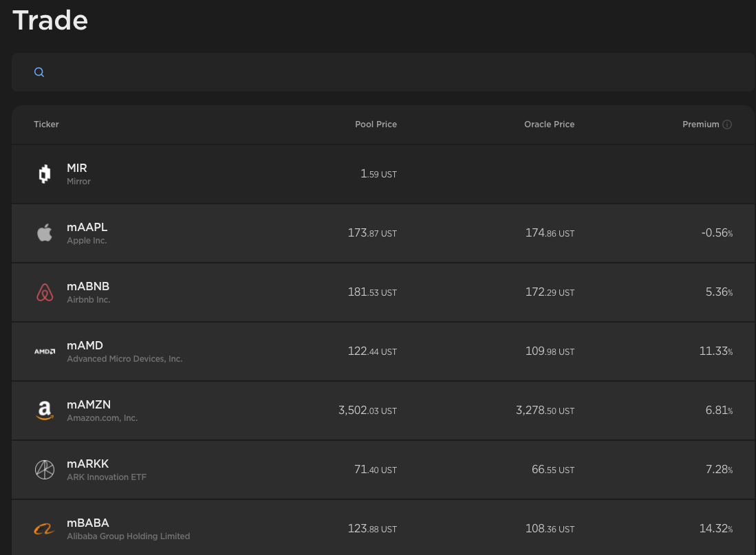Click the Alibaba Group Holding Limited label

[x=128, y=536]
